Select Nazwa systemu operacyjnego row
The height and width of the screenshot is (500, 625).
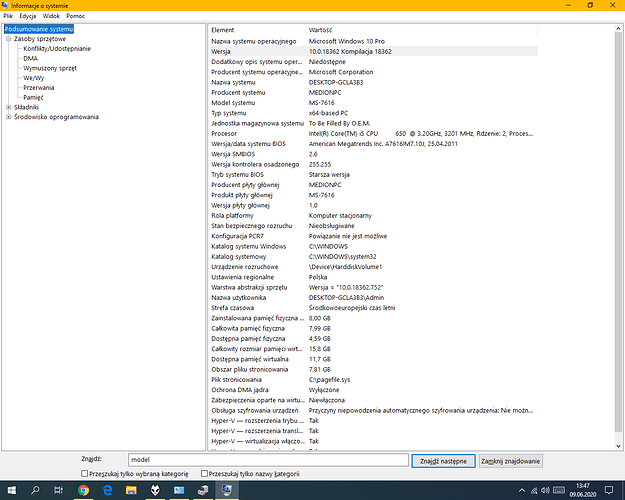374,41
